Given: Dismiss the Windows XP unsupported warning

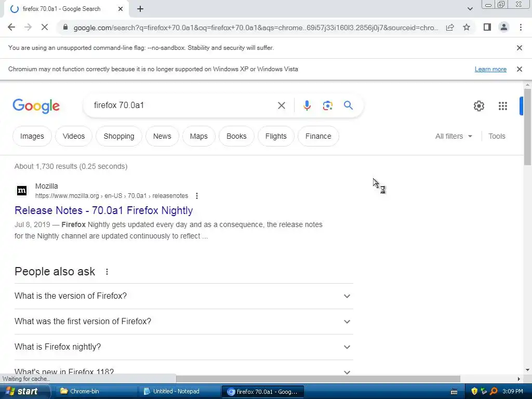Looking at the screenshot, I should (x=519, y=69).
